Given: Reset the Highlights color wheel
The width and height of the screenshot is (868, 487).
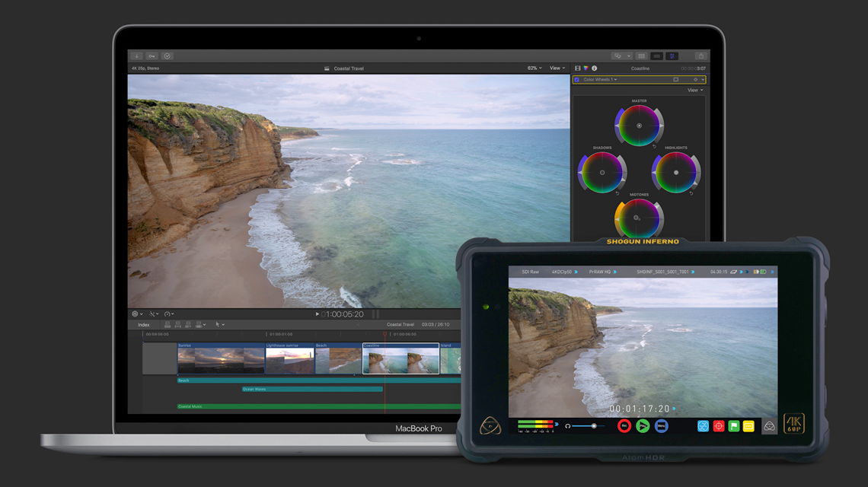Looking at the screenshot, I should (691, 193).
